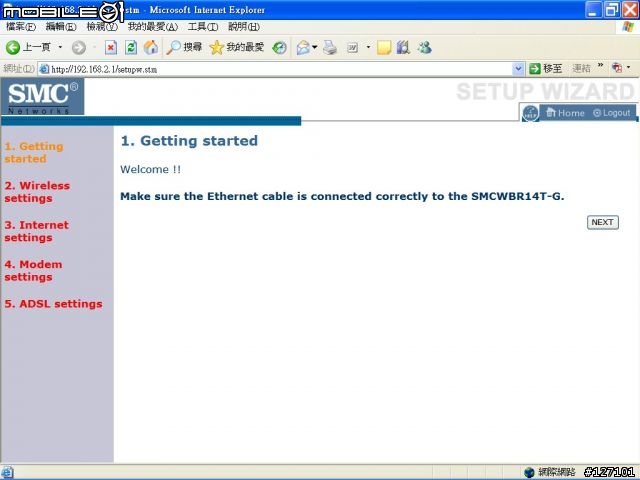The height and width of the screenshot is (480, 640).
Task: Click the Stop loading icon
Action: pos(111,47)
